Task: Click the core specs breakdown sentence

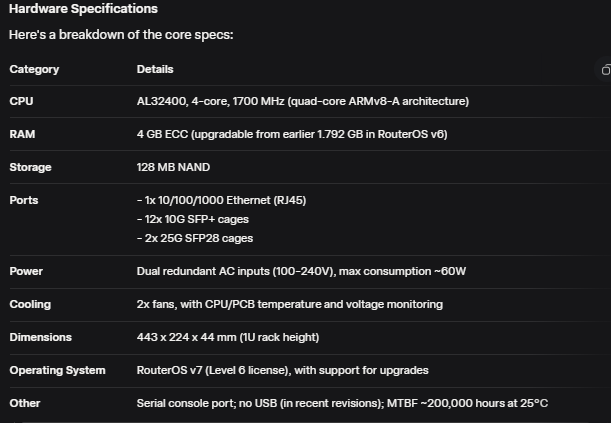Action: tap(125, 35)
